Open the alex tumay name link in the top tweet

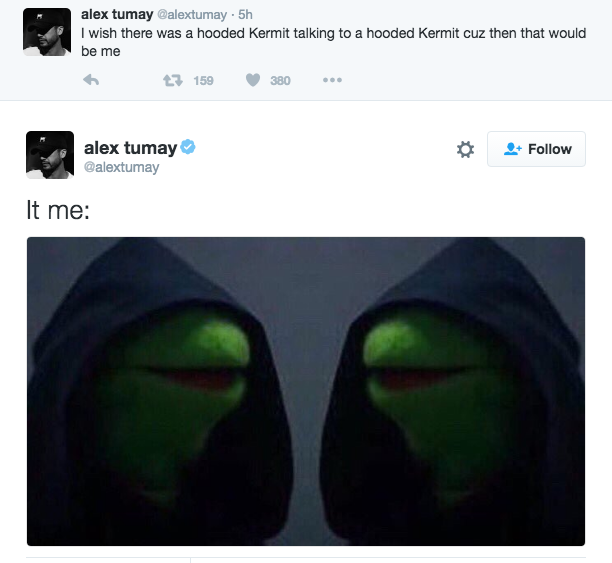click(x=117, y=14)
